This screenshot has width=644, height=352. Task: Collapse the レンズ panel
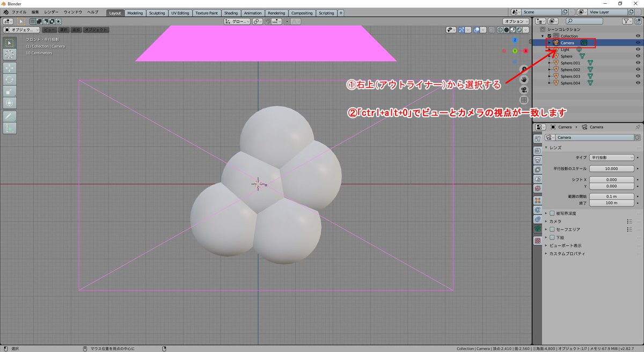pos(547,147)
